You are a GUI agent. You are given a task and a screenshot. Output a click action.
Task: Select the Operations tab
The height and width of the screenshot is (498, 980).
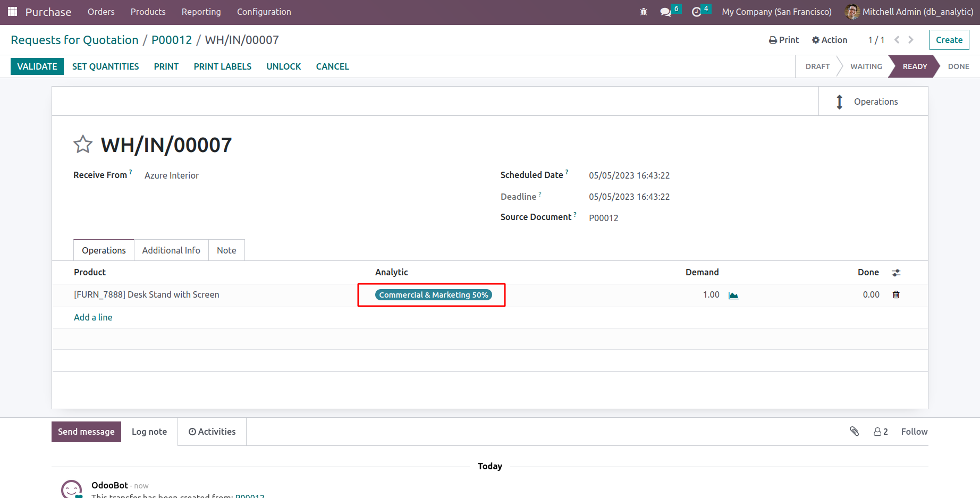click(104, 250)
